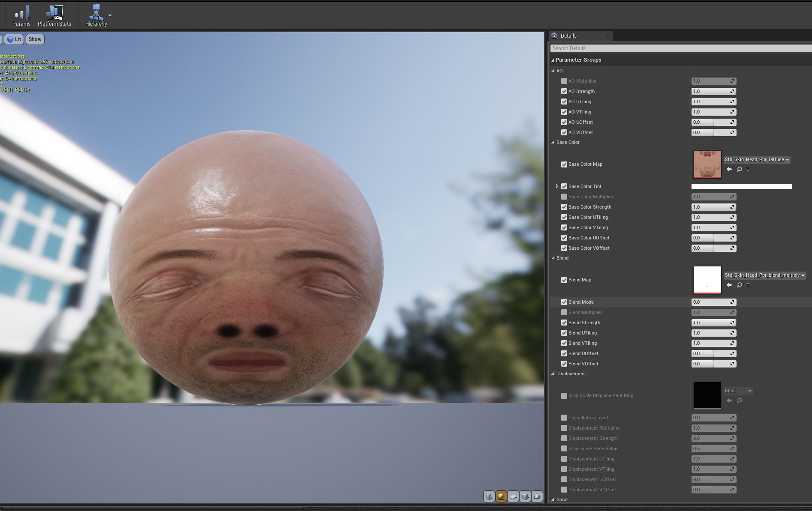Expand Base Color Tint channels
This screenshot has height=511, width=812.
click(x=557, y=186)
